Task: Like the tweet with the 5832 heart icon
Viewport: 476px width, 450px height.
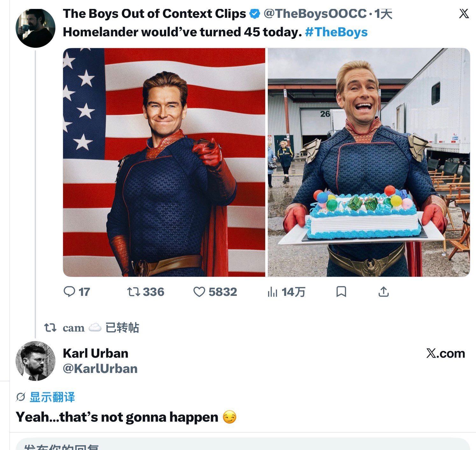Action: (199, 292)
